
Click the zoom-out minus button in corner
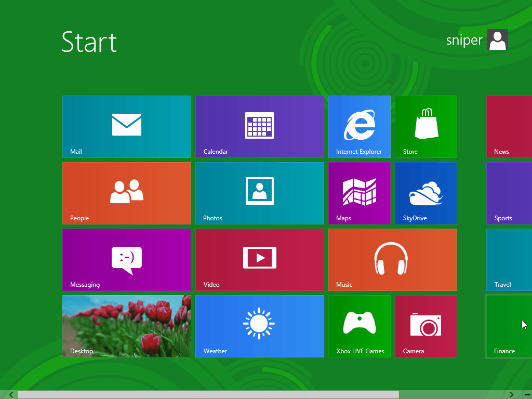(x=528, y=395)
